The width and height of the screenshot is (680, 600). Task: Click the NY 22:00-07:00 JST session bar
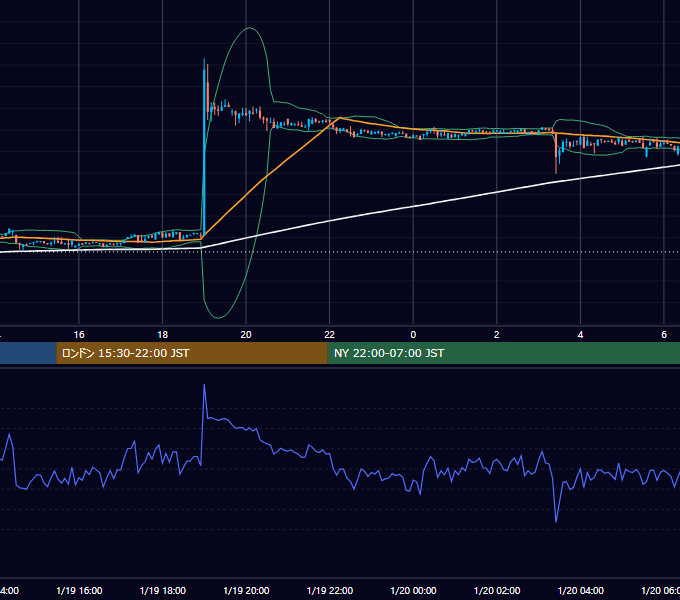click(x=503, y=353)
